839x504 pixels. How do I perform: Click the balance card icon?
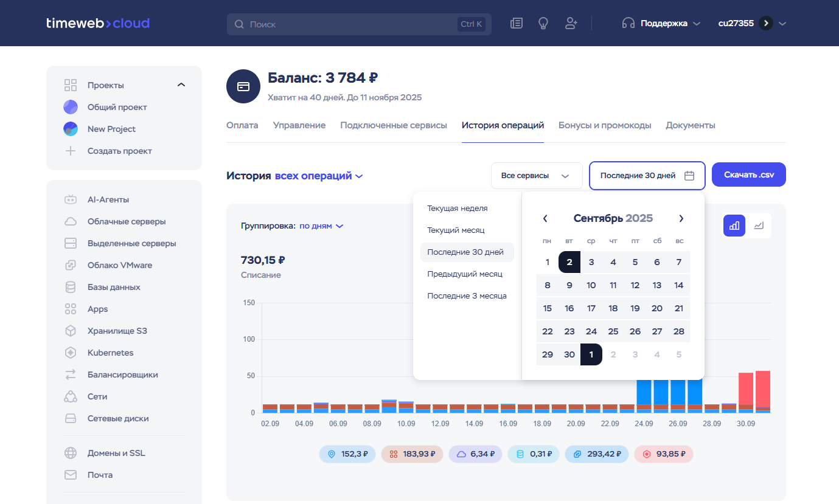click(243, 86)
